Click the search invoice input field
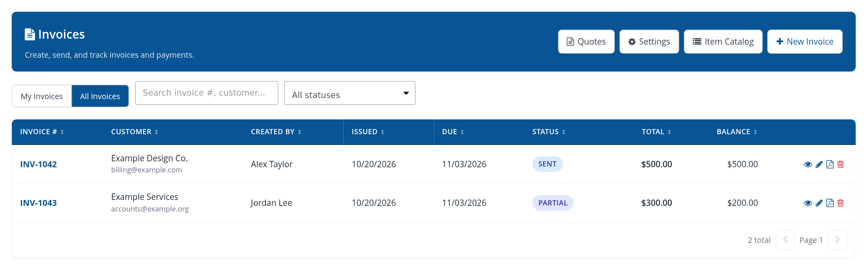Viewport: 868px width, 270px height. (207, 93)
